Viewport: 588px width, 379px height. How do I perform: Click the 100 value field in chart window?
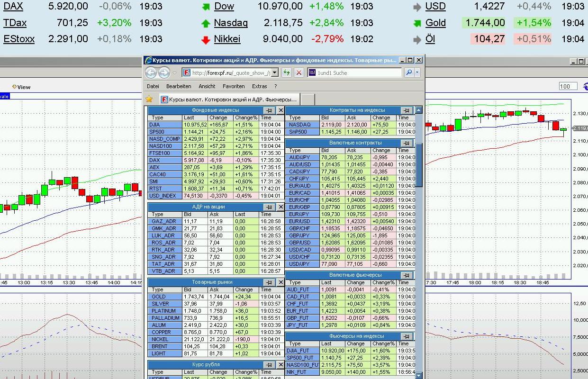[x=568, y=86]
